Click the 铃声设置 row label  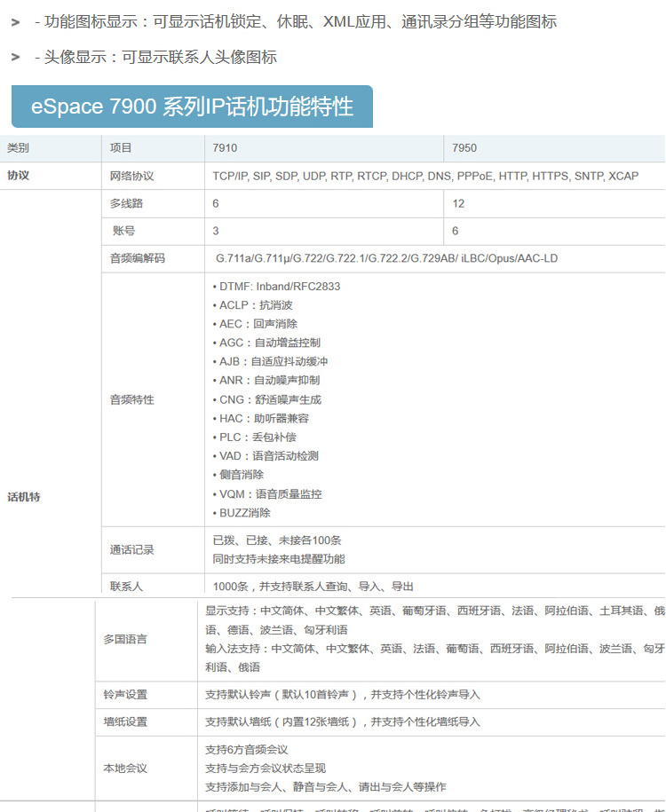click(125, 694)
